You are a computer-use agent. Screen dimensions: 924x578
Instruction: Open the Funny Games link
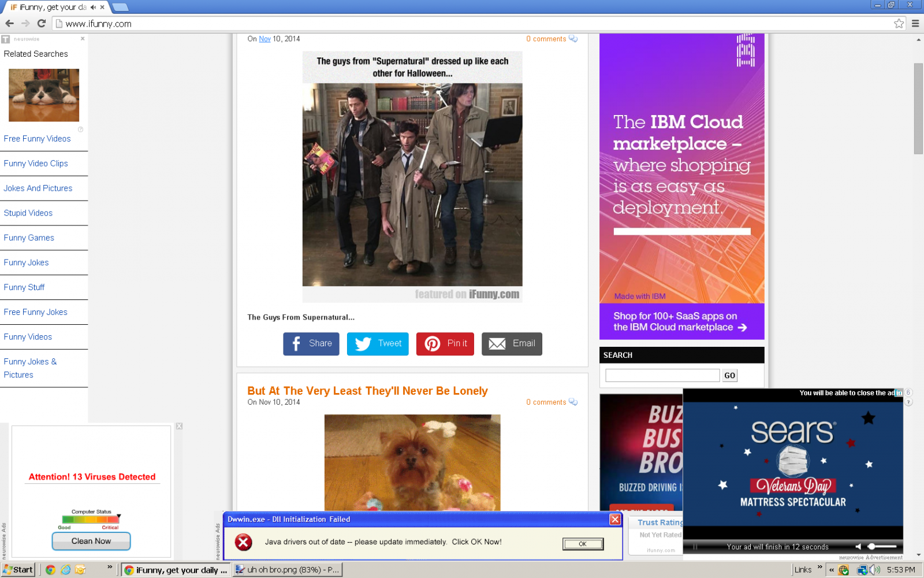click(29, 238)
